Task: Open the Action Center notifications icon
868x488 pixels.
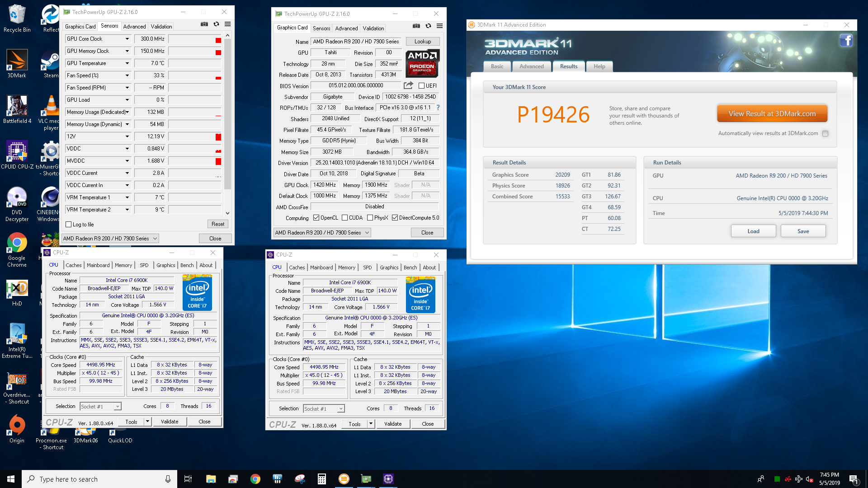Action: (x=854, y=479)
